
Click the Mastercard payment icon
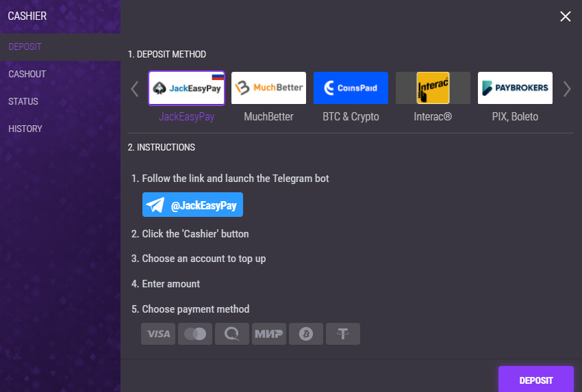click(195, 334)
